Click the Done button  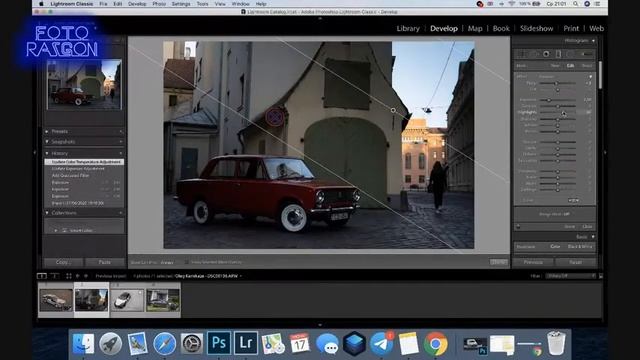click(x=499, y=262)
